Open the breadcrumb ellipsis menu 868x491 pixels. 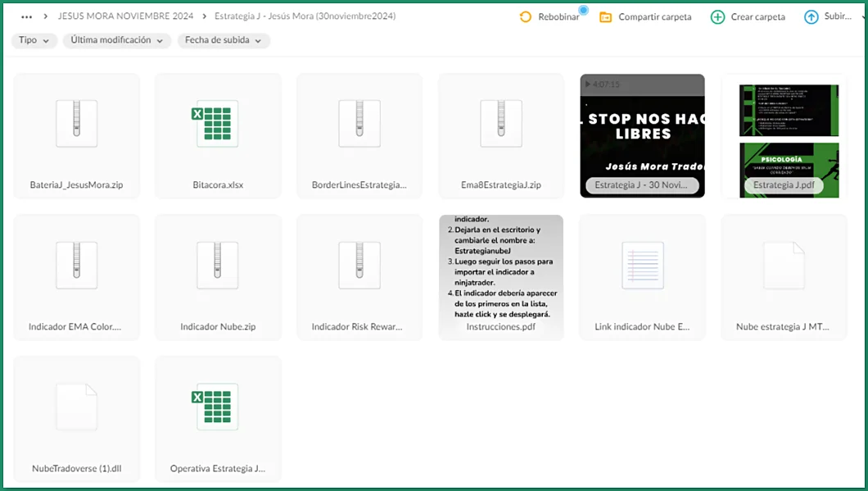point(27,16)
